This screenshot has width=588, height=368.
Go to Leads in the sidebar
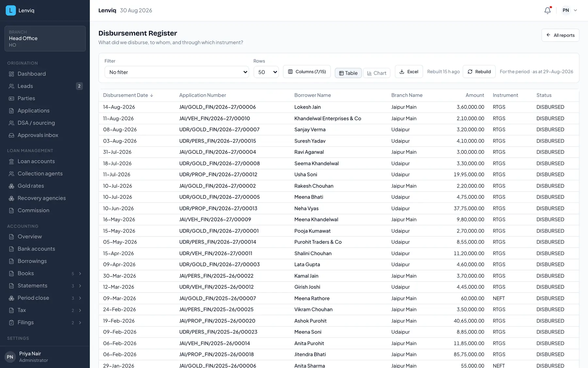pos(45,86)
